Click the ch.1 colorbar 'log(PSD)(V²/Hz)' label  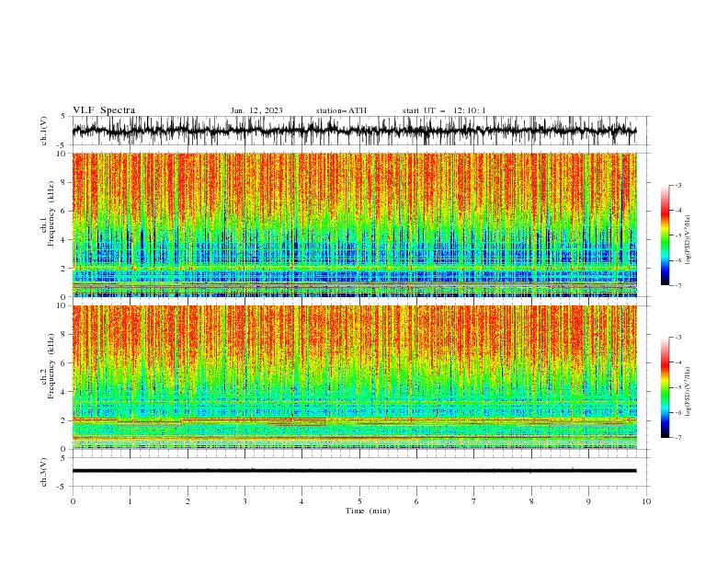click(x=688, y=240)
